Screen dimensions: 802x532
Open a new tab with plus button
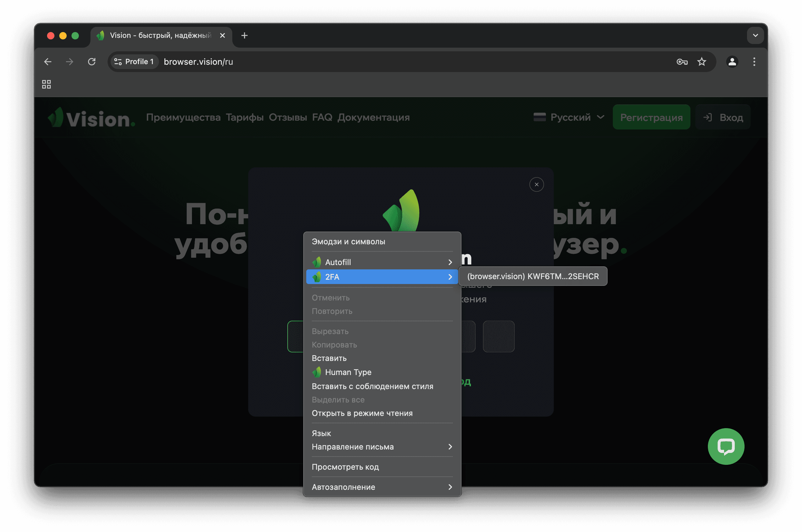coord(245,36)
